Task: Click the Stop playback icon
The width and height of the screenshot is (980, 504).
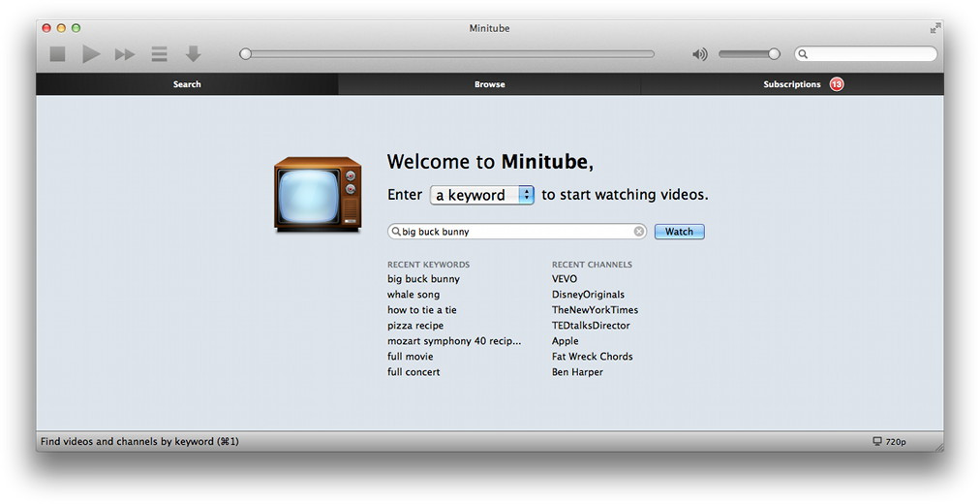Action: [x=57, y=54]
